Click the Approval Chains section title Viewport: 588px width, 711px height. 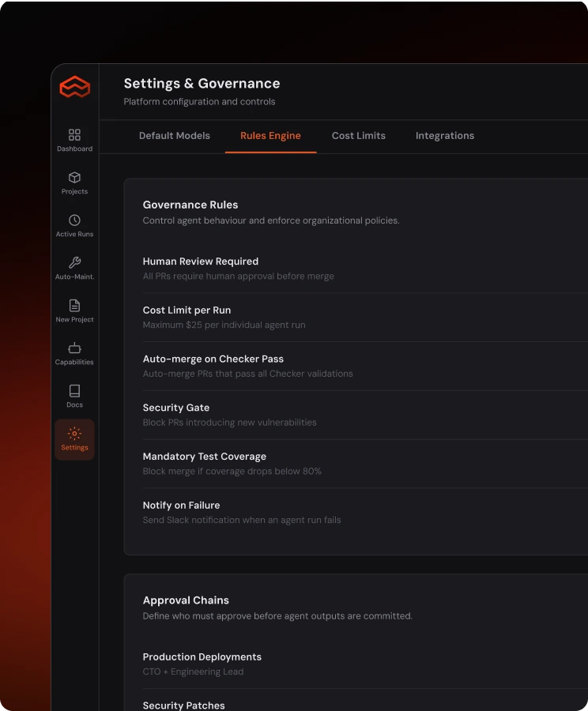coord(186,600)
